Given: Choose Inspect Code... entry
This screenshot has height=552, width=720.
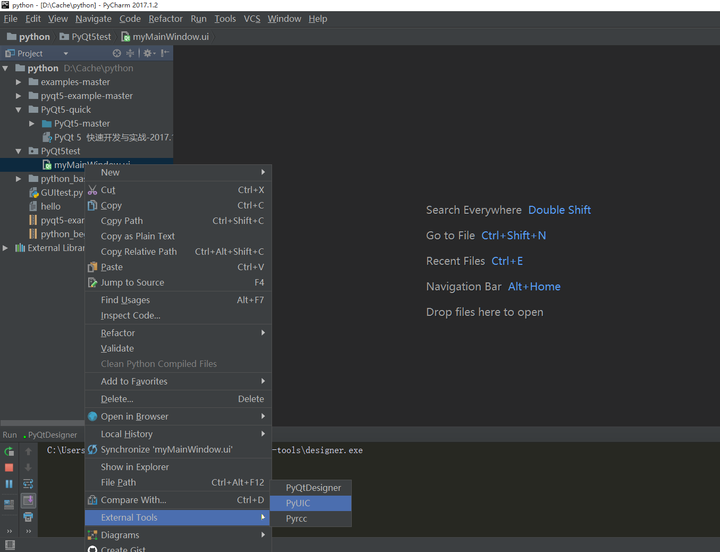Looking at the screenshot, I should (178, 315).
